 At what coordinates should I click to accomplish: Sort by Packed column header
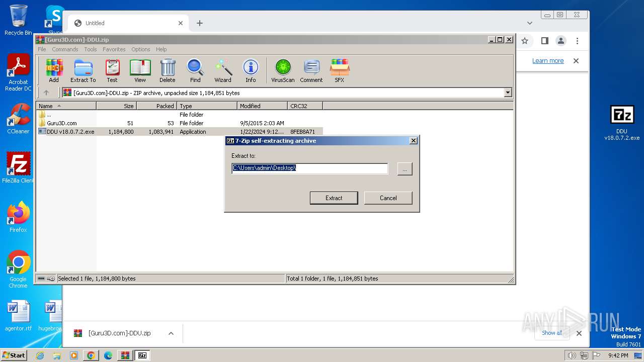coord(156,106)
